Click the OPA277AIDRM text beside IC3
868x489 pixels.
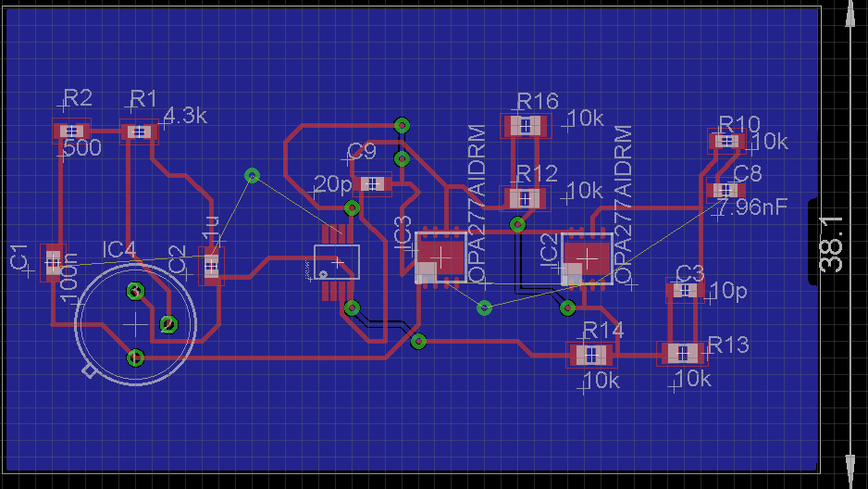point(477,205)
